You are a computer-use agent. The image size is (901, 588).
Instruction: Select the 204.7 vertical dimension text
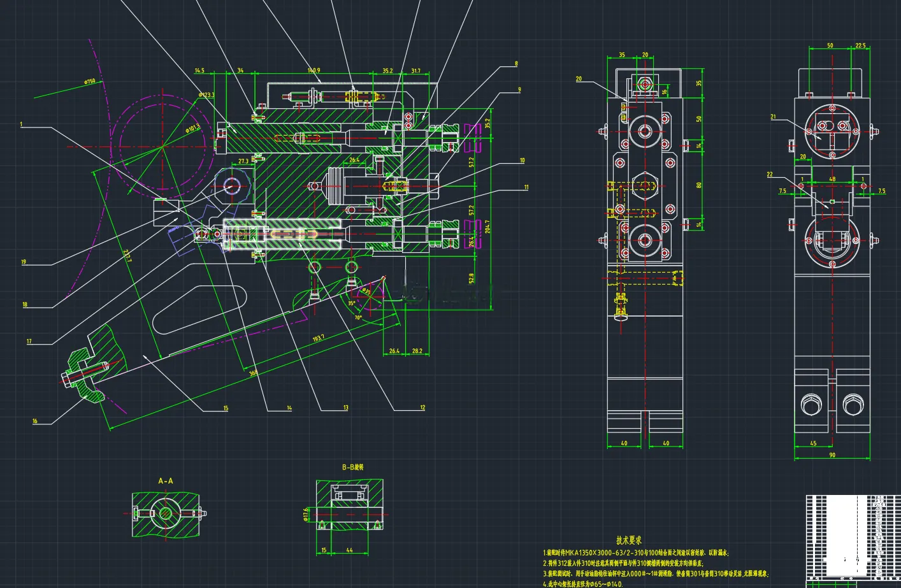tap(487, 226)
